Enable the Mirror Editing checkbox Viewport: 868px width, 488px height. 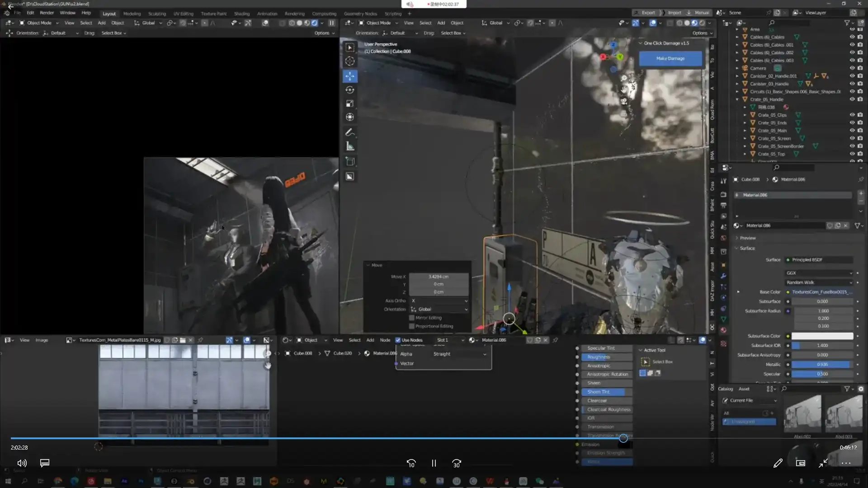pyautogui.click(x=412, y=318)
